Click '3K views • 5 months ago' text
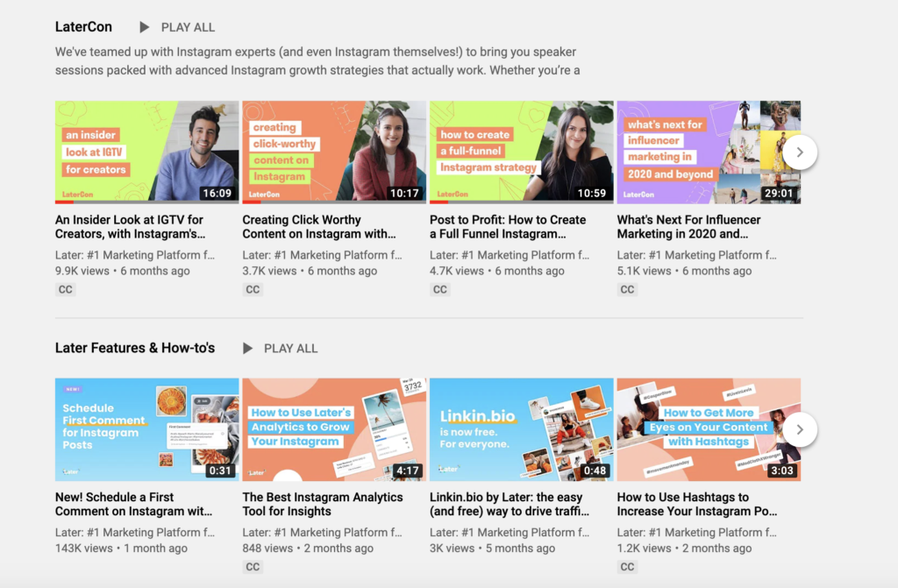The image size is (898, 588). coord(493,548)
